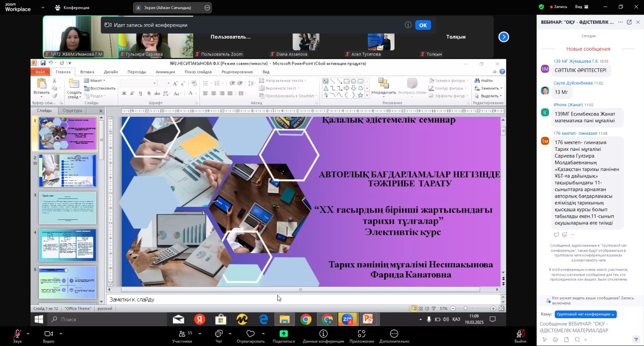The width and height of the screenshot is (644, 346).
Task: Select slide 2 thumbnail in slide panel
Action: (x=68, y=171)
